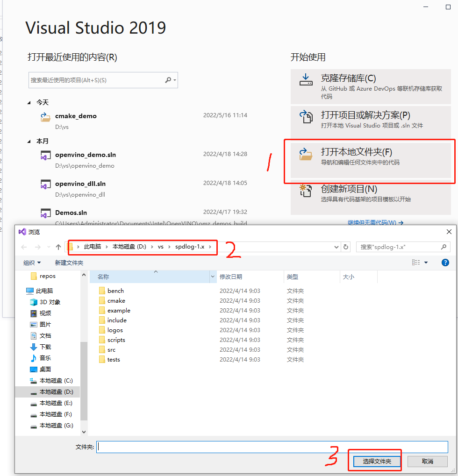Open the recent search options dropdown arrow
This screenshot has width=458, height=476.
coord(175,80)
